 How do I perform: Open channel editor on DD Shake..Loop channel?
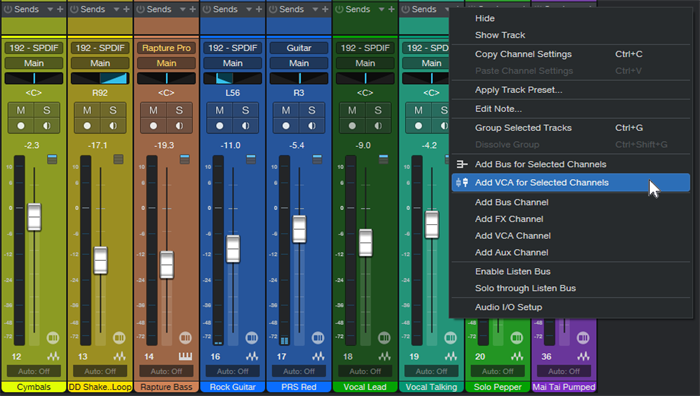(119, 338)
